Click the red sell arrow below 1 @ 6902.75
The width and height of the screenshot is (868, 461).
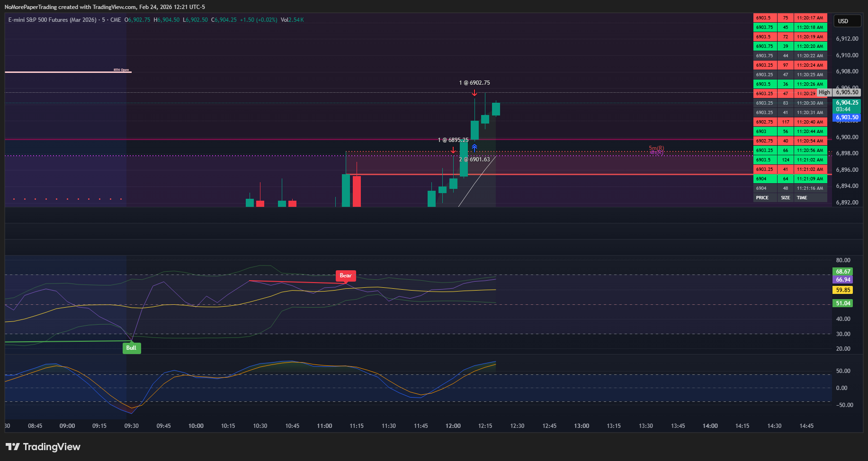[474, 93]
